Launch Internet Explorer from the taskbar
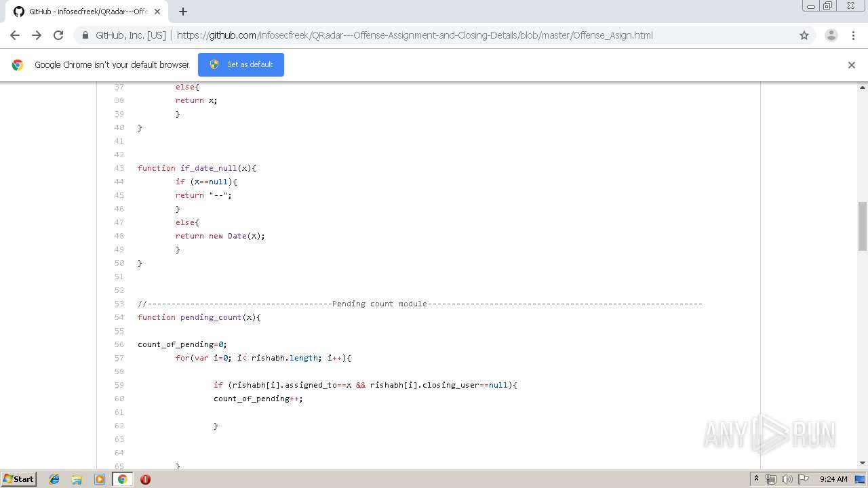 [54, 479]
